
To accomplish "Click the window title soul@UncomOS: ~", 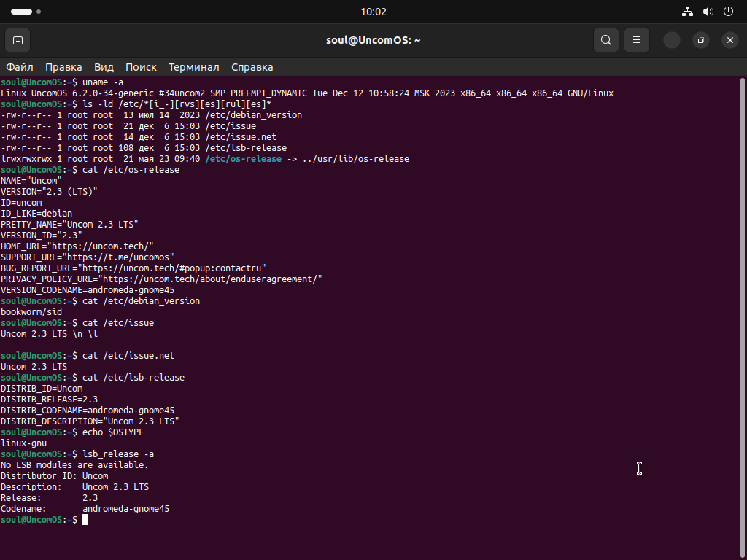I will coord(373,41).
